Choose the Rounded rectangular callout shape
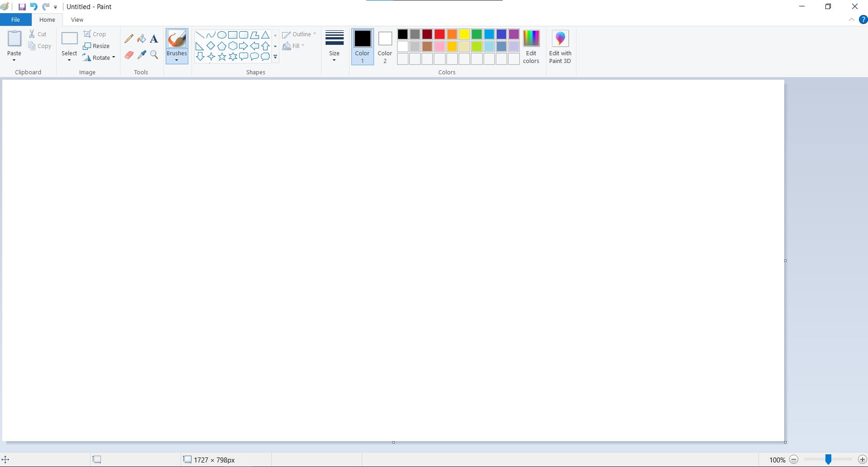The image size is (868, 467). coord(244,57)
